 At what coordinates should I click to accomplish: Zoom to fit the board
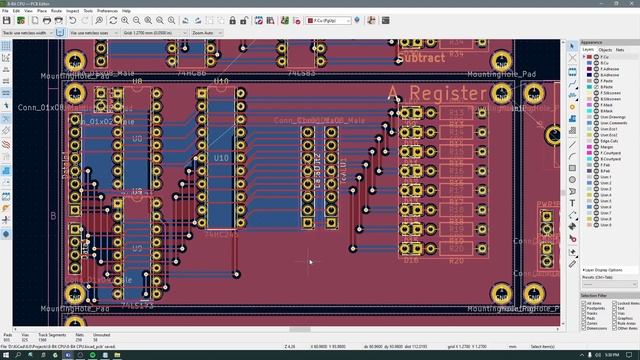[x=148, y=20]
